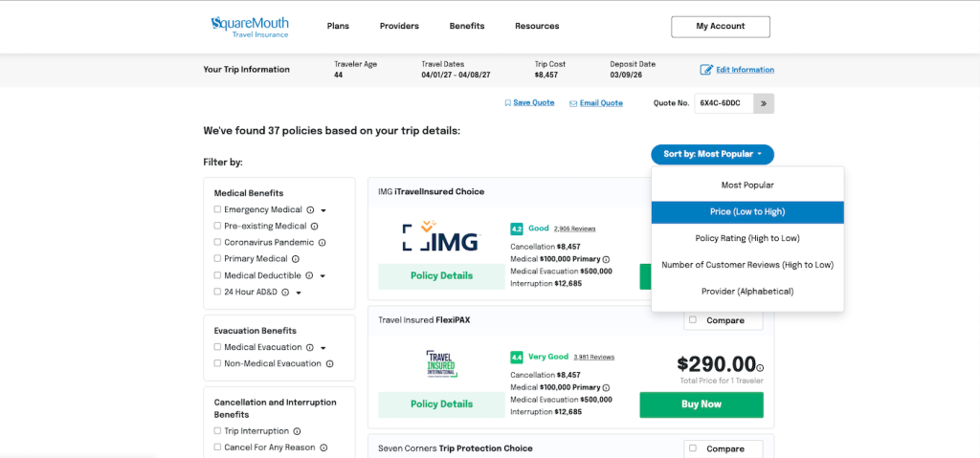Click the My Account button
The image size is (980, 458).
tap(720, 27)
